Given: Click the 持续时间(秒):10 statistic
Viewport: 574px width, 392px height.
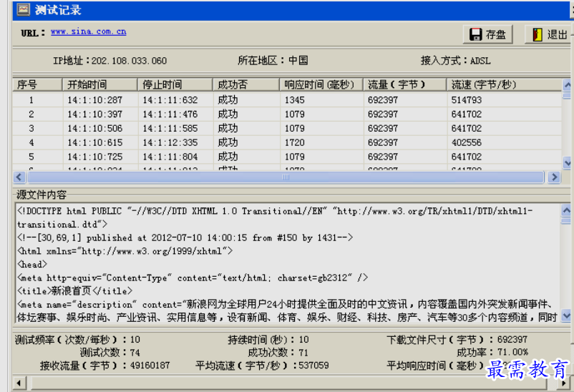Looking at the screenshot, I should pos(268,340).
